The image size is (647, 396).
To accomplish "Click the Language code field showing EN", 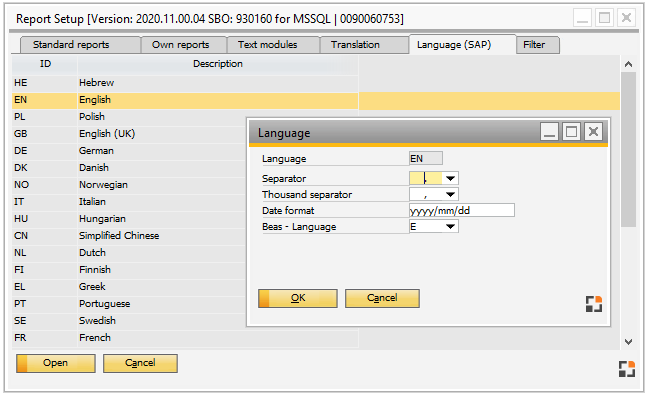I will [x=426, y=158].
